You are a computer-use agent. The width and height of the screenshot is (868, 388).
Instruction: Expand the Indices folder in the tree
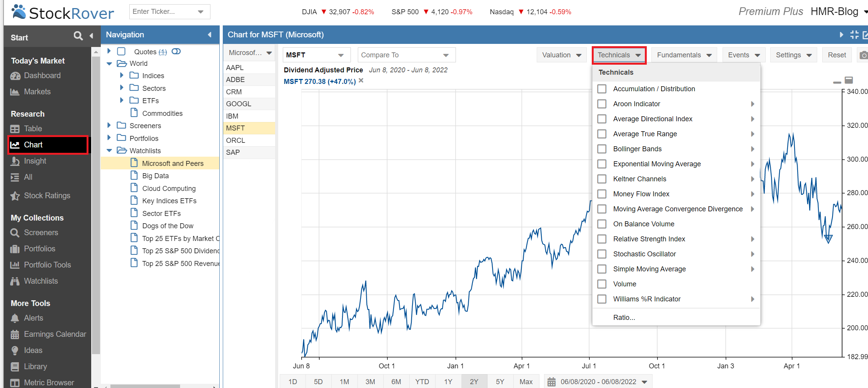click(122, 75)
